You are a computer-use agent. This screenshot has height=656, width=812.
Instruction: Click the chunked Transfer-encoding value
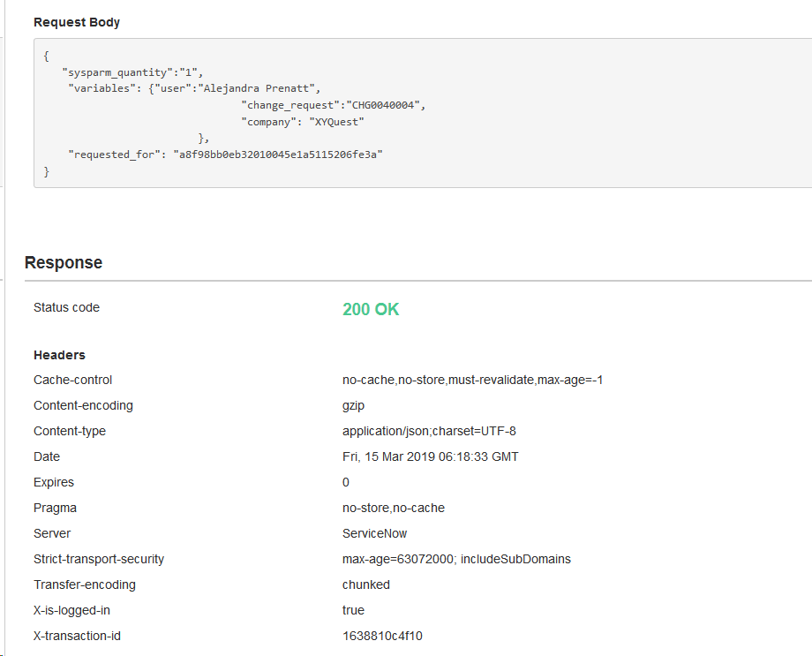pos(366,584)
